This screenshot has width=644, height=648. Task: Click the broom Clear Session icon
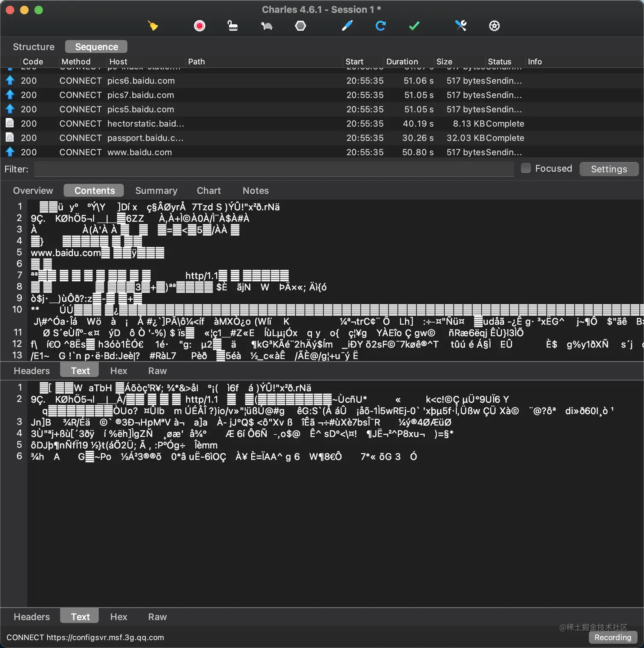tap(153, 26)
